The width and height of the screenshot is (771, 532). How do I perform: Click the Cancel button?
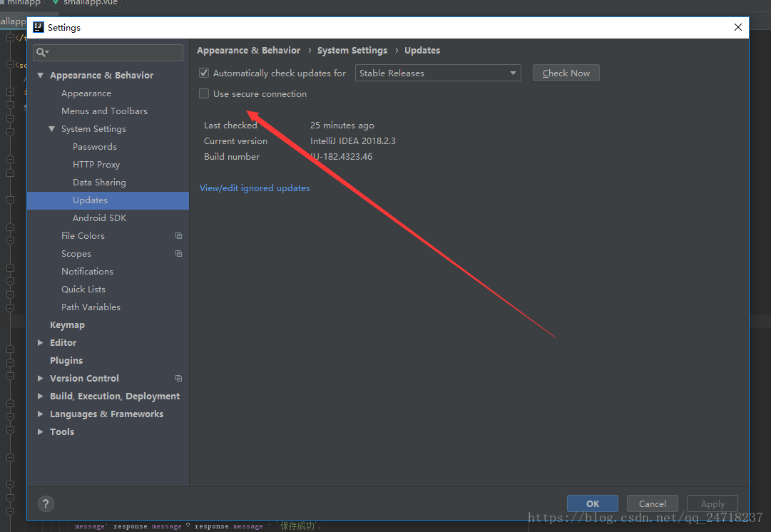point(652,503)
